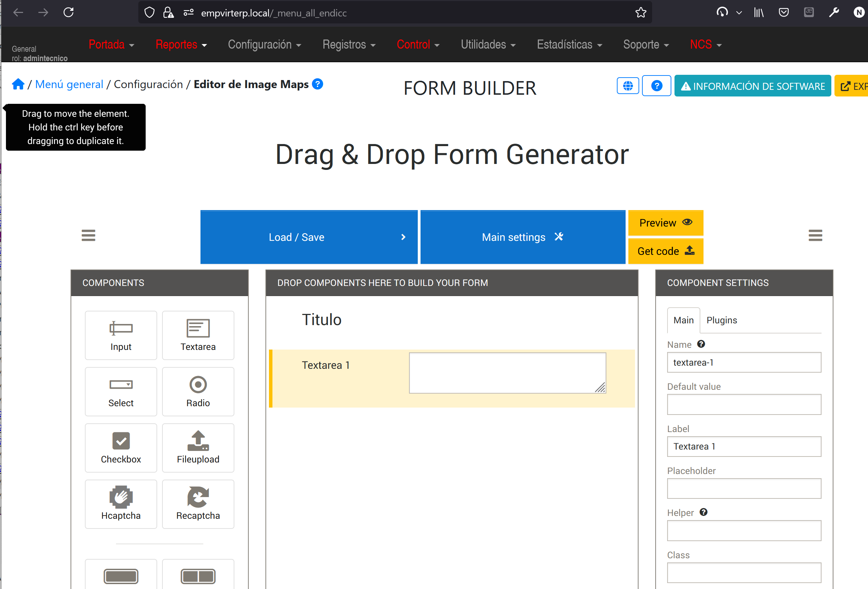Follow the Menú general breadcrumb link

tap(69, 85)
